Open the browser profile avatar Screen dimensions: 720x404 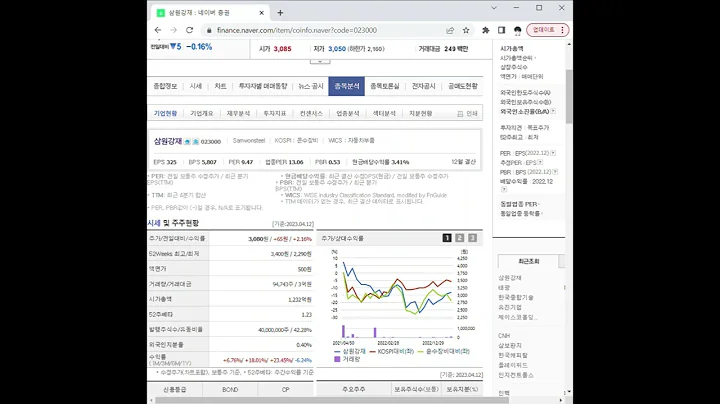(x=518, y=30)
